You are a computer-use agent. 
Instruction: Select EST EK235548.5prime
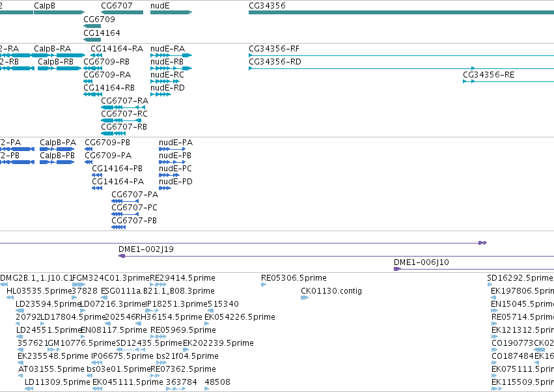point(20,363)
